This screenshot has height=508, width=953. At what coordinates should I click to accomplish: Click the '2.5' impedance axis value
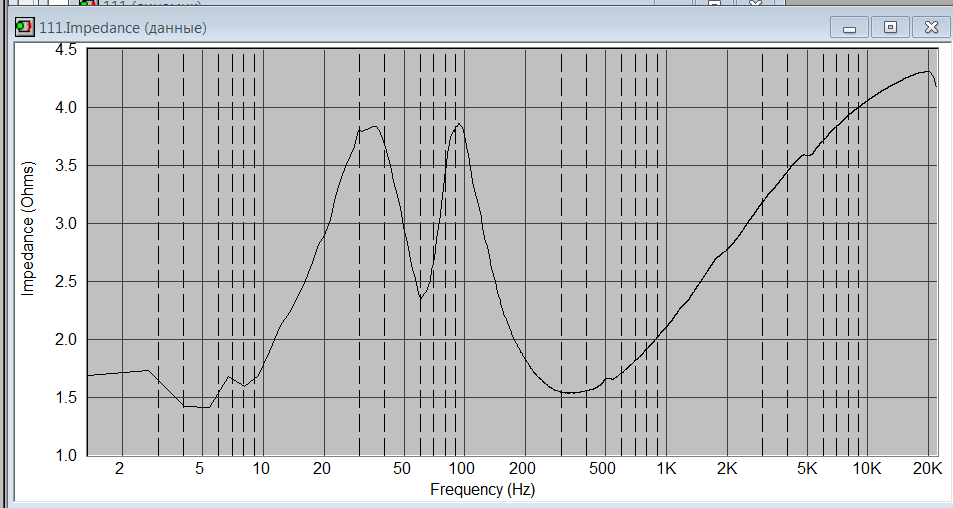pyautogui.click(x=66, y=281)
